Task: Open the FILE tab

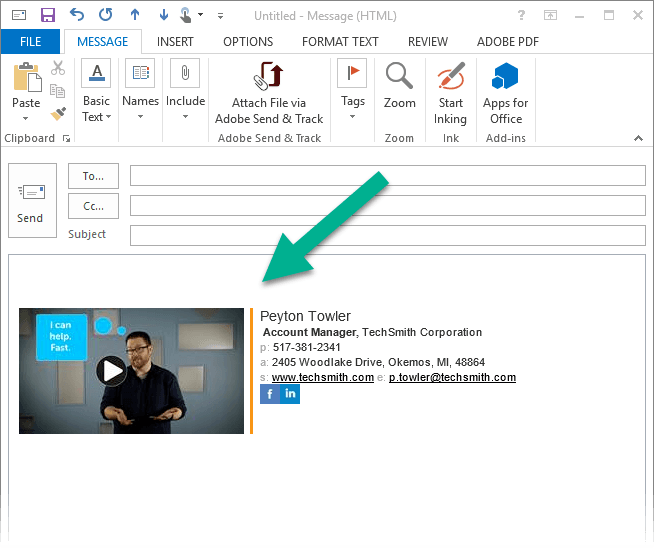Action: click(30, 42)
